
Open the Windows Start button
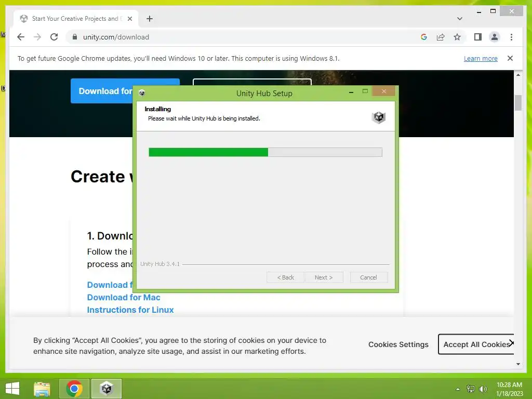(12, 389)
